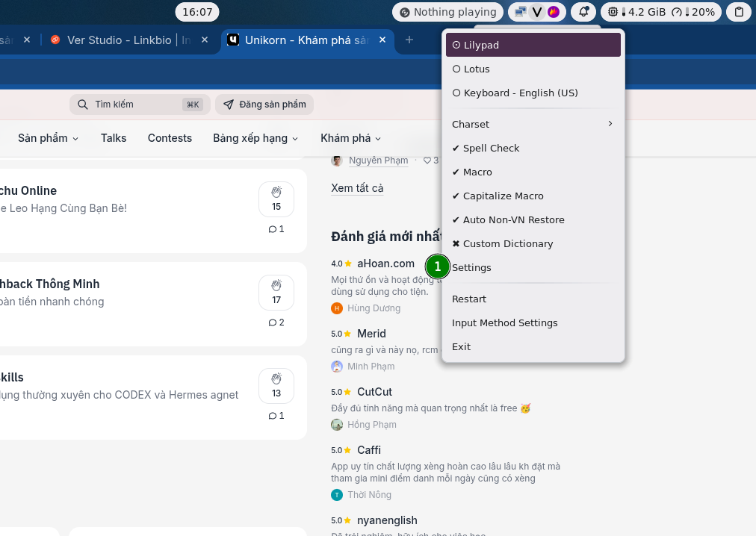
Task: Click the heart icon next to Nguyên Phạm
Action: tap(427, 161)
